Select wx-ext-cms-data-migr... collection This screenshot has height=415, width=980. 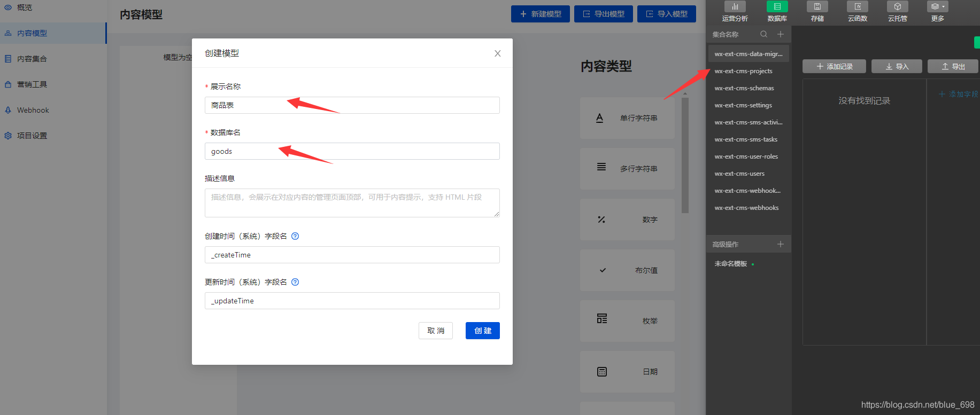[x=748, y=54]
